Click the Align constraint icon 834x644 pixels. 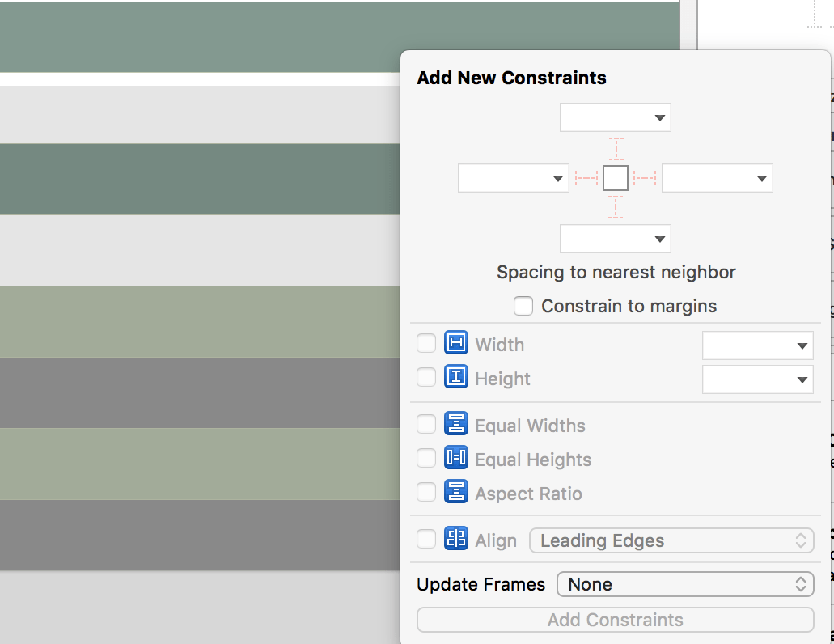click(455, 538)
